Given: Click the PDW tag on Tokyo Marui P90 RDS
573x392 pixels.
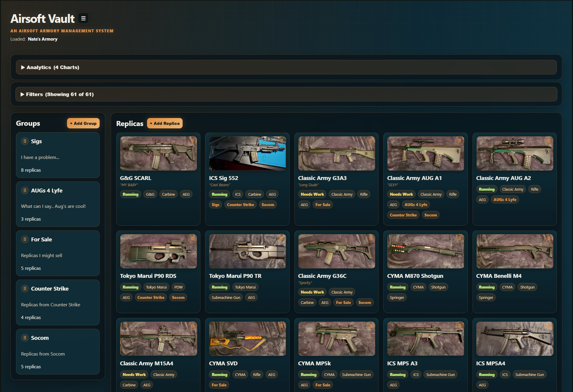Looking at the screenshot, I should [178, 287].
